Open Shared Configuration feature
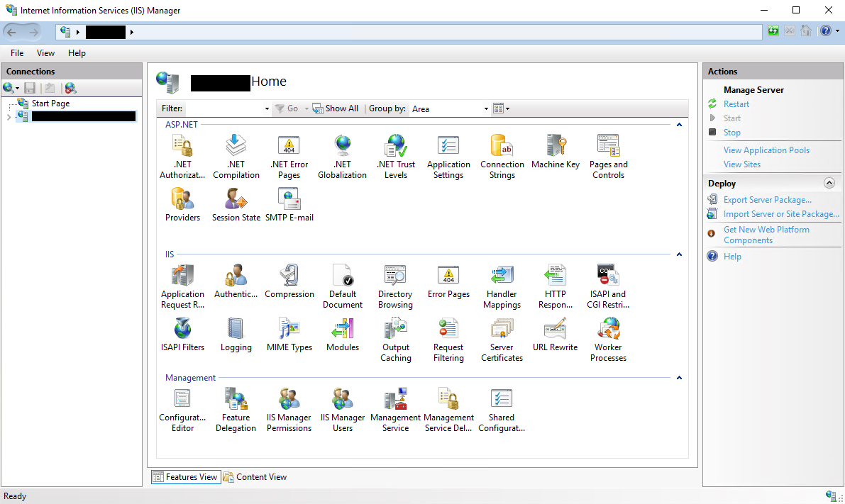Viewport: 845px width, 504px height. 502,410
